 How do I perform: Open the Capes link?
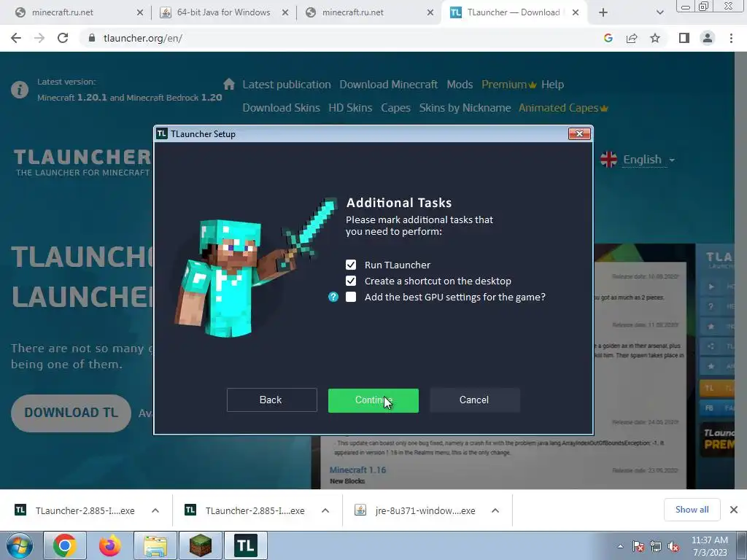point(395,108)
